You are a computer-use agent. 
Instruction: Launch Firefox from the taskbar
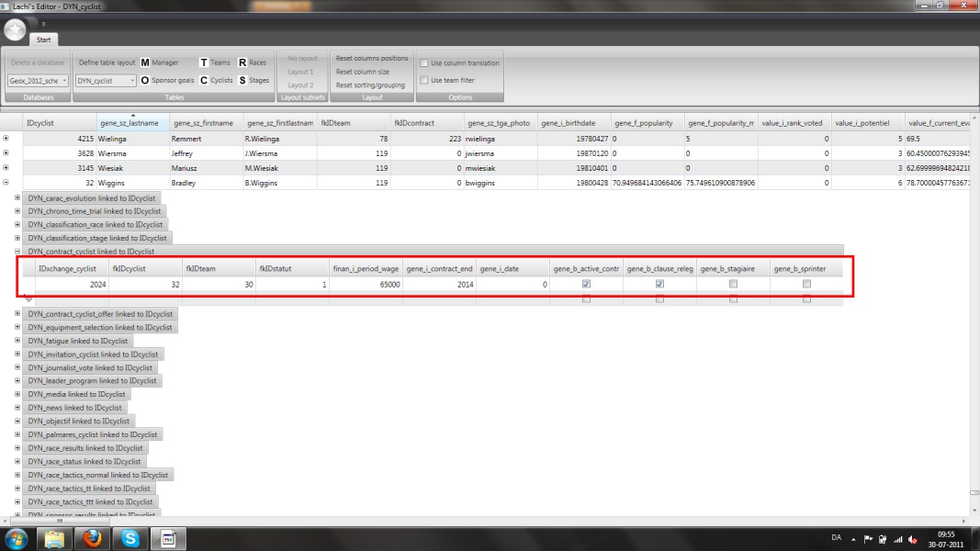(x=88, y=538)
